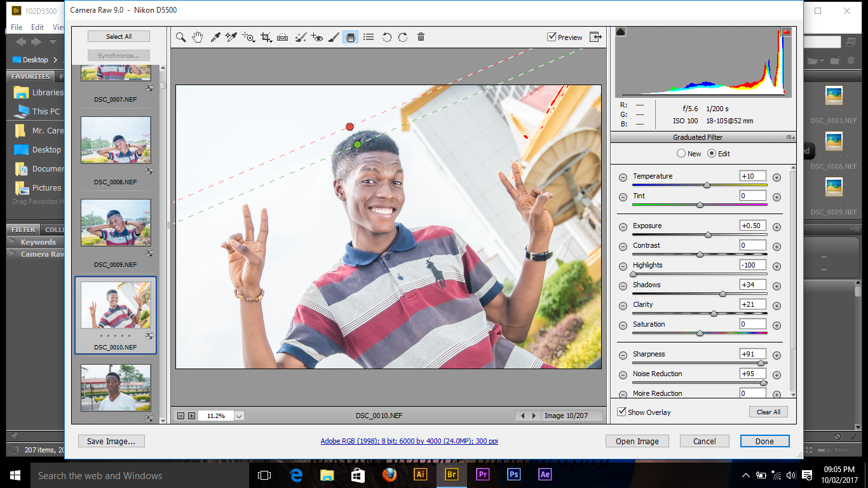Click the Windows Start button
Image resolution: width=868 pixels, height=488 pixels.
(15, 475)
